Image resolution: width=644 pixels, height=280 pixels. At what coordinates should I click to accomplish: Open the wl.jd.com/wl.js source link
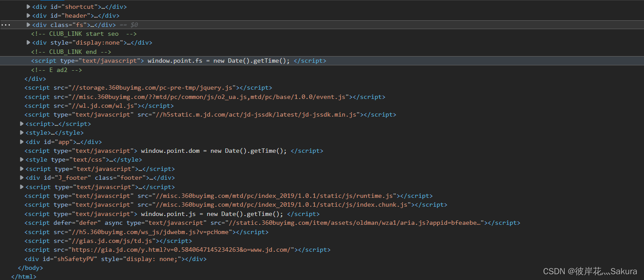pos(107,106)
